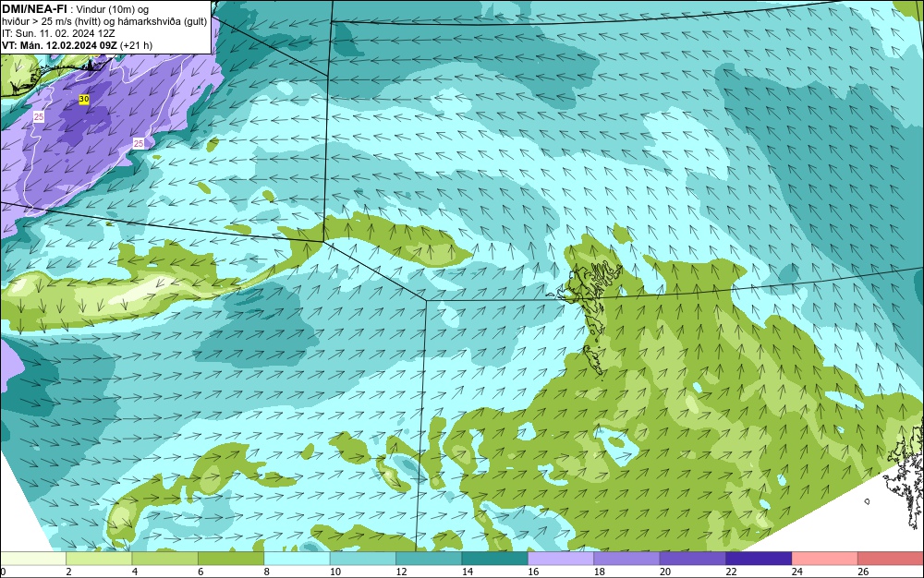This screenshot has width=924, height=578.
Task: Click the "VT: Mán. 12.02.2024 09Z" valid time
Action: (x=59, y=45)
